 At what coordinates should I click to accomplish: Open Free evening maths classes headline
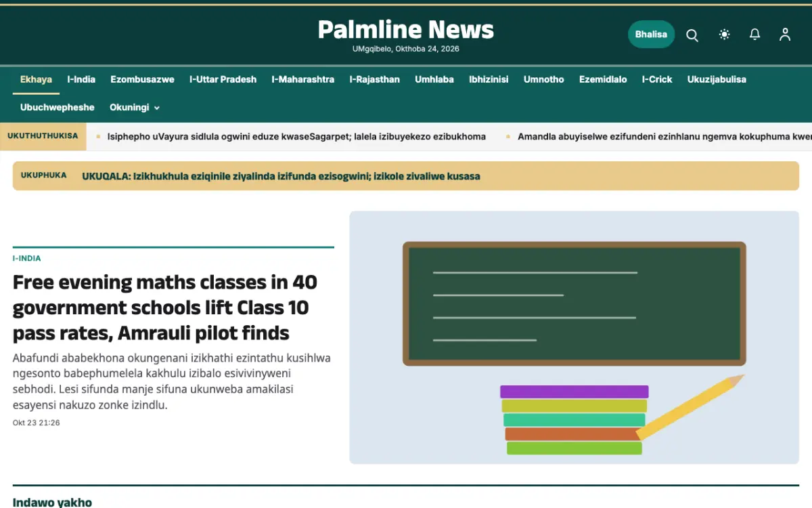click(x=165, y=308)
